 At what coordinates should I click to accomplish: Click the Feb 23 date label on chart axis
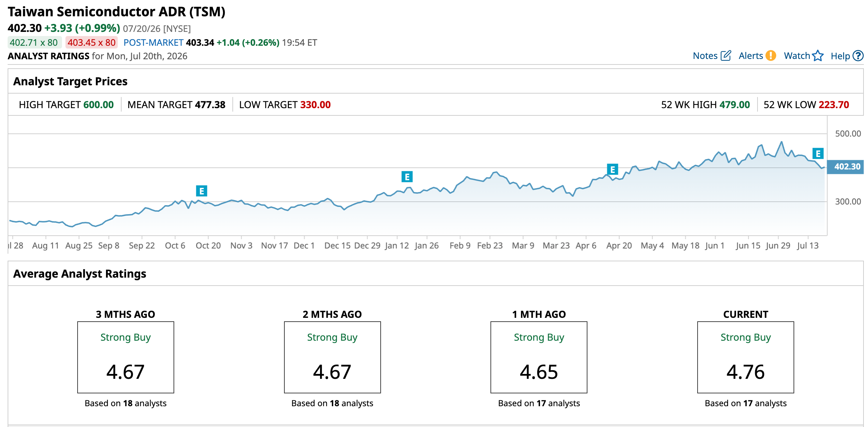point(490,246)
